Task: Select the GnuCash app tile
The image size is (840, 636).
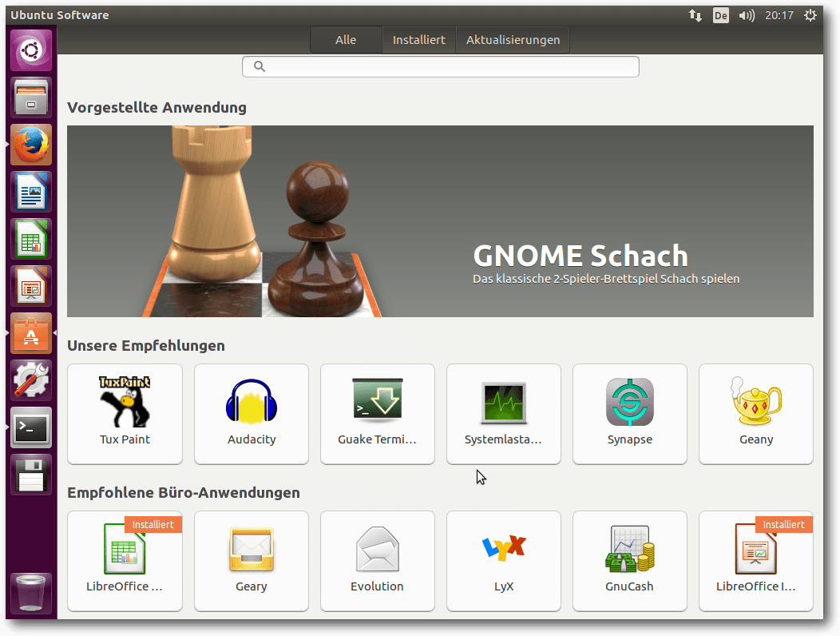Action: [x=630, y=561]
